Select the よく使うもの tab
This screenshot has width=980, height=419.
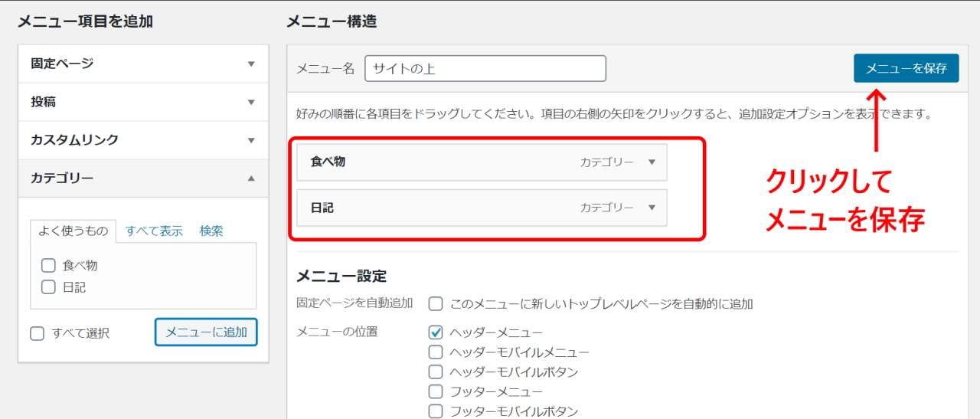73,231
